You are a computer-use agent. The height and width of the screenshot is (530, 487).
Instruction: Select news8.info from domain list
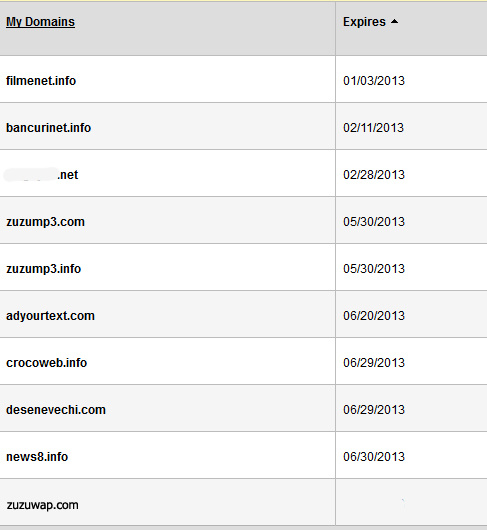pyautogui.click(x=37, y=457)
